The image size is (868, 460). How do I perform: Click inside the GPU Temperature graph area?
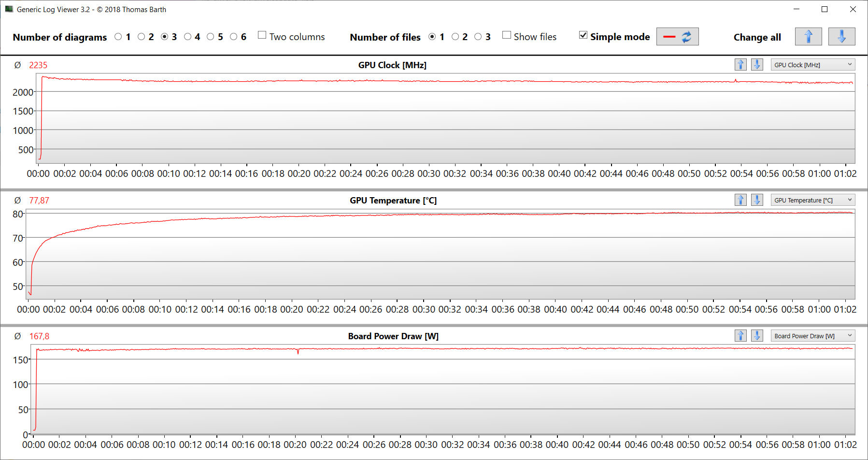click(440, 254)
